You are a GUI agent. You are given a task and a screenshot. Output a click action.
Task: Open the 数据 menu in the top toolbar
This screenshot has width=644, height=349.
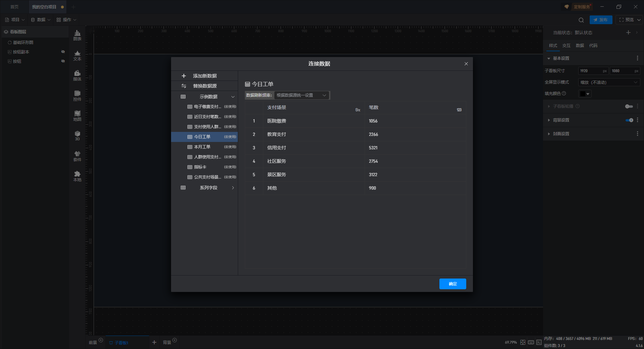click(x=41, y=20)
